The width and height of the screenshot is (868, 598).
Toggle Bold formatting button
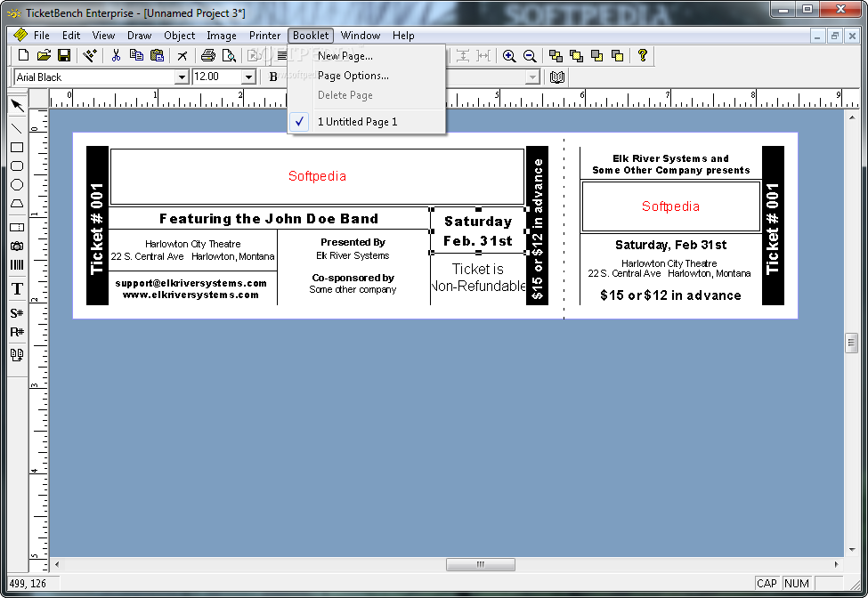coord(273,77)
